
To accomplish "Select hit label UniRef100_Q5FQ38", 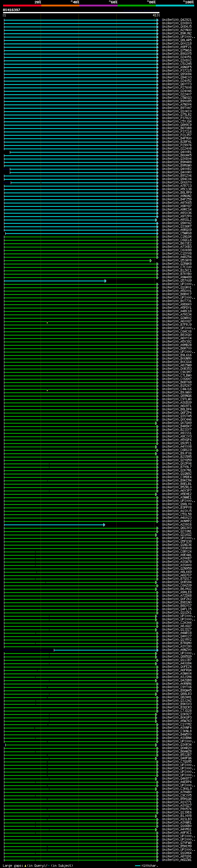I will click(x=177, y=542).
